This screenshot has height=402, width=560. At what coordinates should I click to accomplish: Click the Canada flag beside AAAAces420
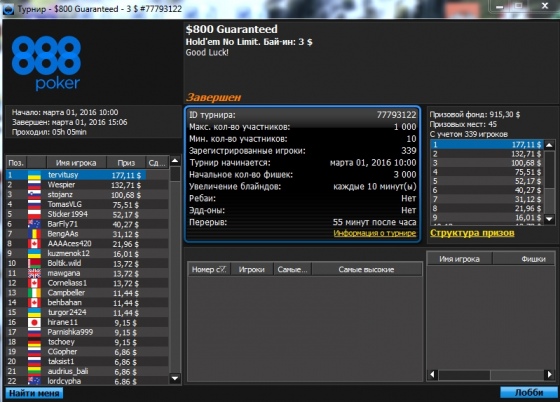click(34, 244)
